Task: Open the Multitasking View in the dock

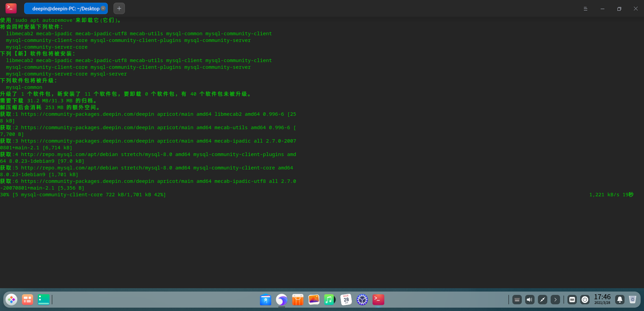Action: coord(28,300)
